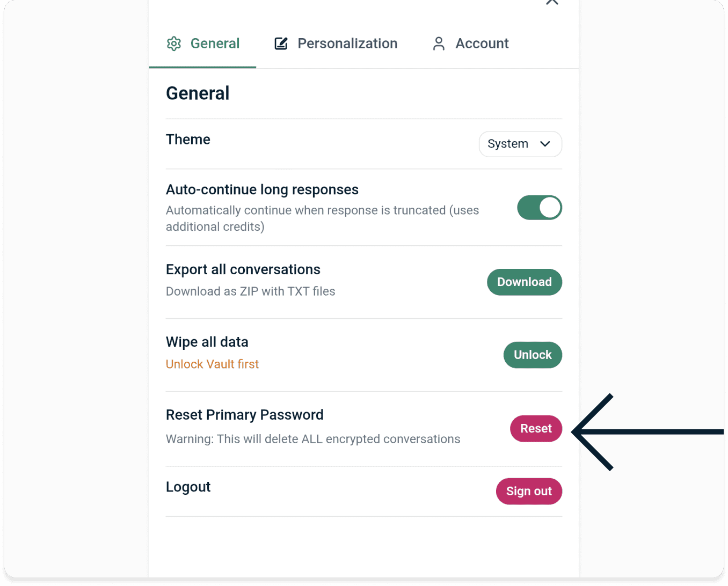
Task: Click the Unlock Vault first warning text
Action: tap(212, 364)
